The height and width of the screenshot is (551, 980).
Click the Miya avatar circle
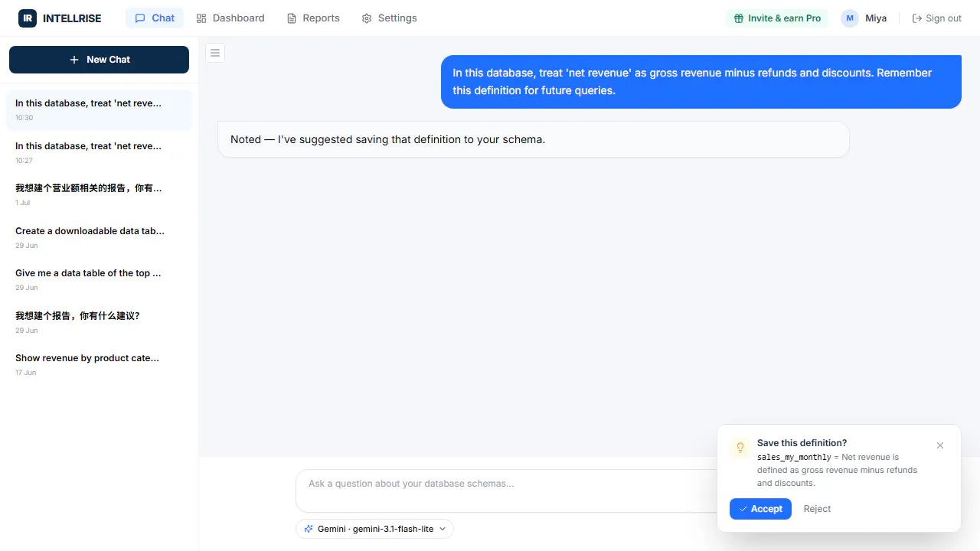[x=850, y=18]
